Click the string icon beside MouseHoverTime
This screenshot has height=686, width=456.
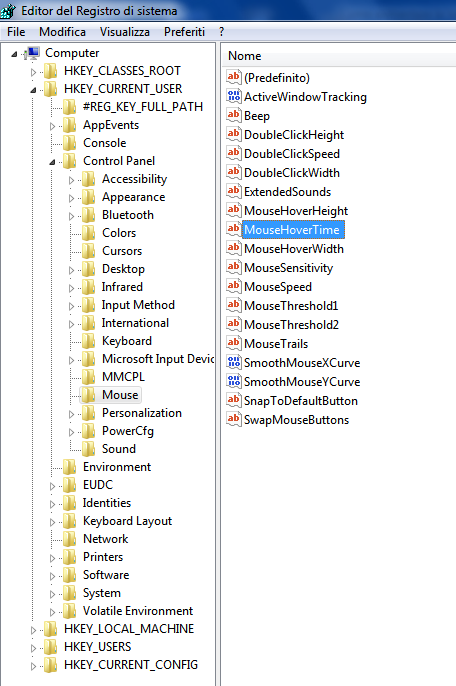tap(234, 229)
